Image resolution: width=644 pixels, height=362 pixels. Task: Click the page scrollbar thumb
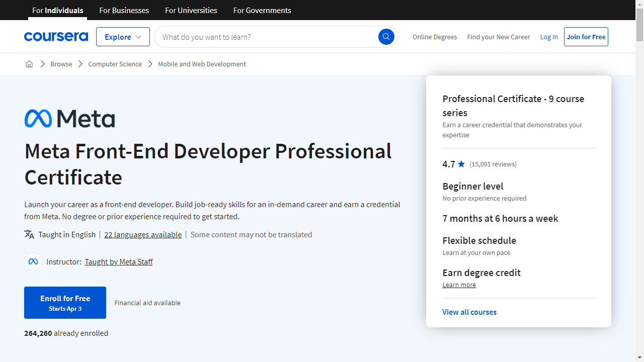[639, 25]
